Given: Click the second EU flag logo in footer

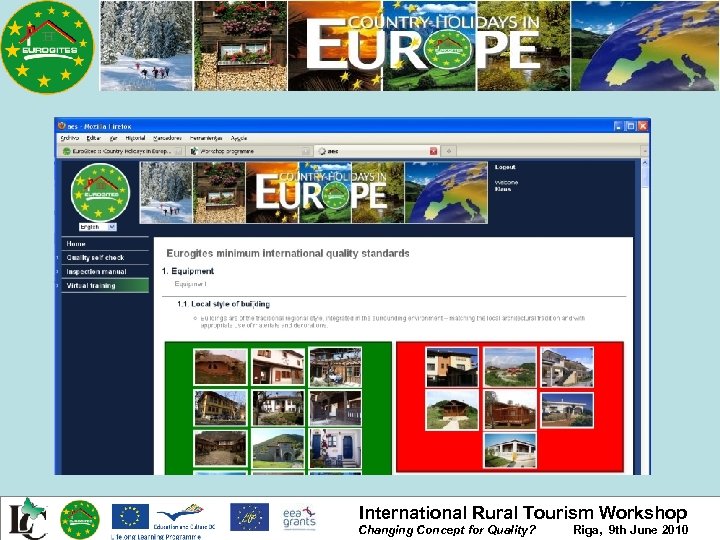Looking at the screenshot, I should click(249, 517).
